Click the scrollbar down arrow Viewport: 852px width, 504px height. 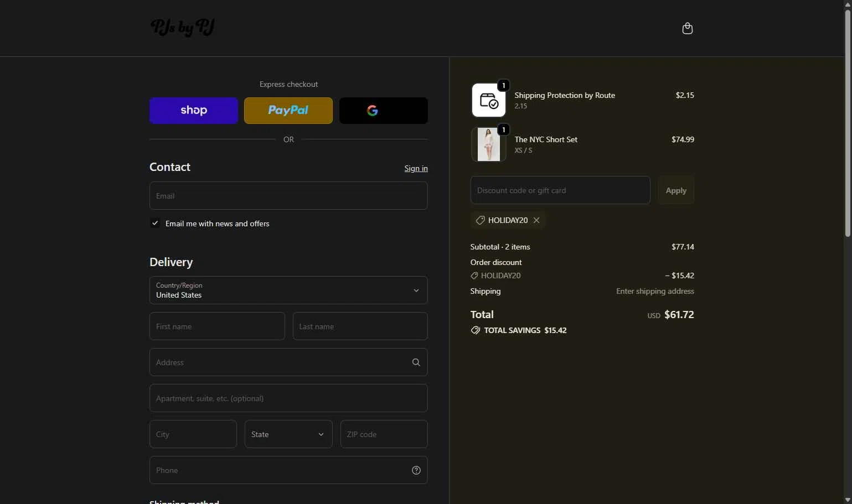[x=848, y=500]
